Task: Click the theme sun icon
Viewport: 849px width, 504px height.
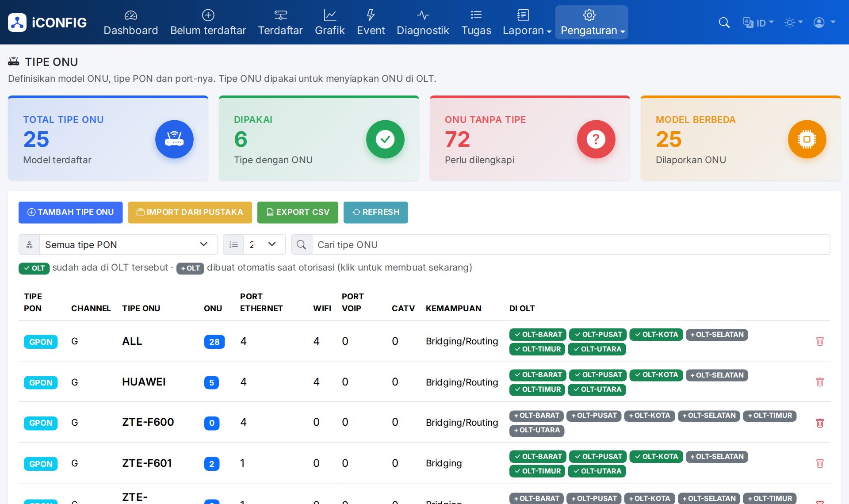Action: 789,23
